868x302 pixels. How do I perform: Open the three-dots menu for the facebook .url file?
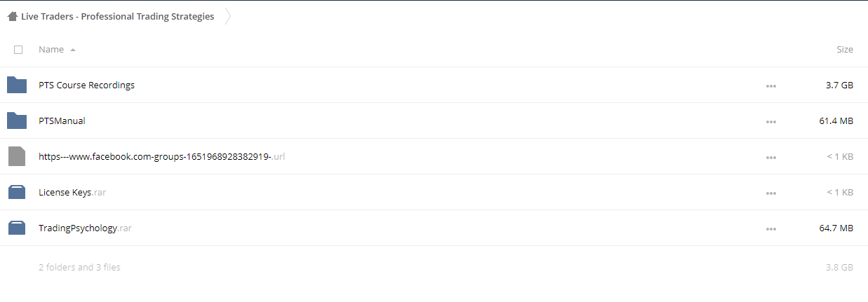click(771, 157)
